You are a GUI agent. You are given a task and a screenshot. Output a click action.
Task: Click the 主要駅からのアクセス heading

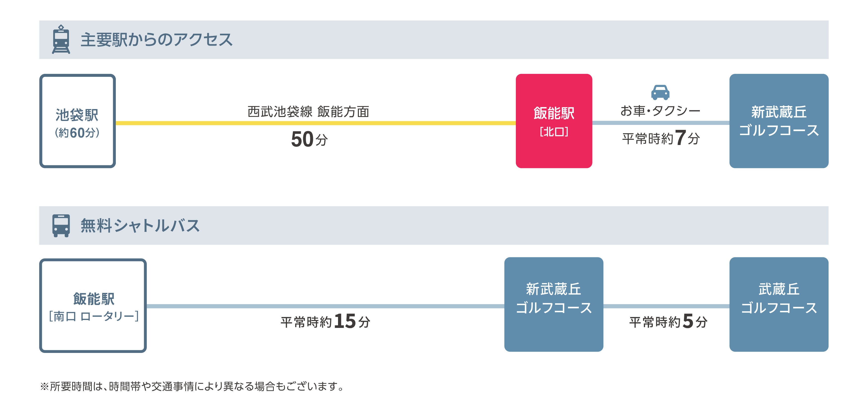tap(156, 40)
